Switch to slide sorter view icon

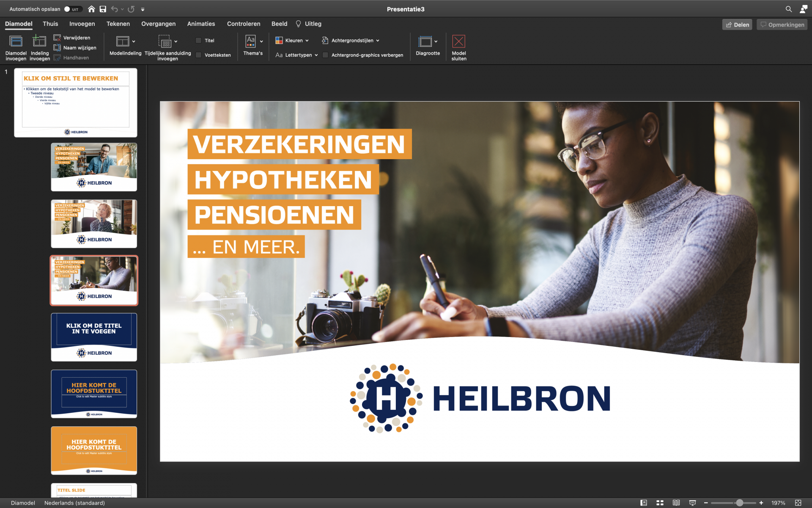pos(660,503)
